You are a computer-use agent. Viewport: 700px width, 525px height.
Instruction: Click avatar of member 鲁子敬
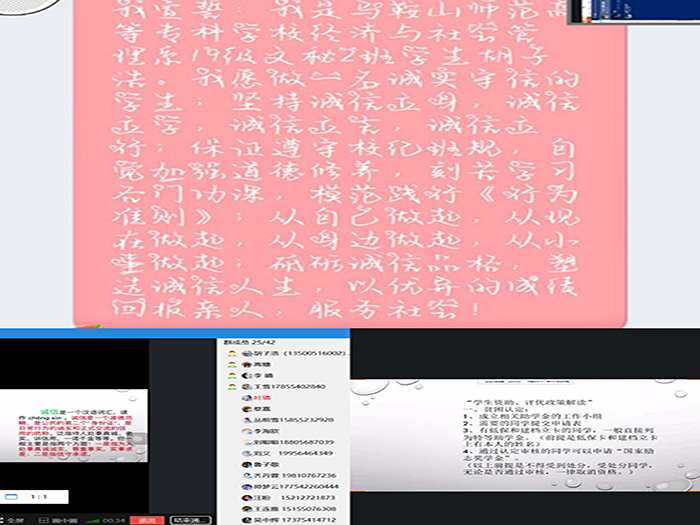coord(247,464)
